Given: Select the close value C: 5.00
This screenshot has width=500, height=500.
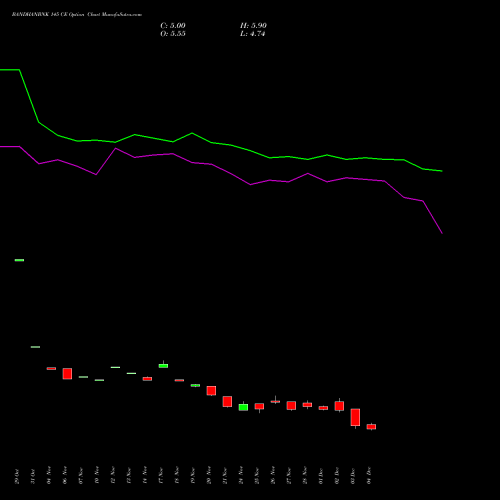Looking at the screenshot, I should [173, 26].
